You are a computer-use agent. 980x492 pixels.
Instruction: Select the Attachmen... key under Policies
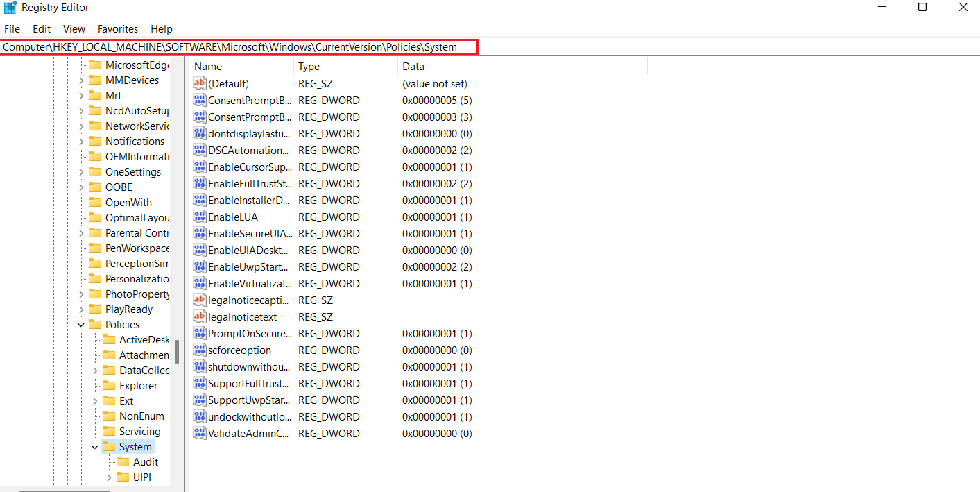(144, 355)
